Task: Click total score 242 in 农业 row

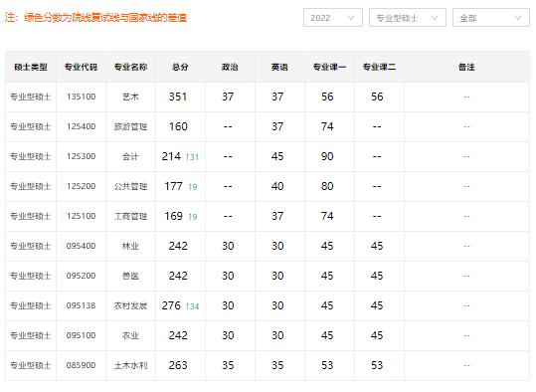Action: point(178,335)
